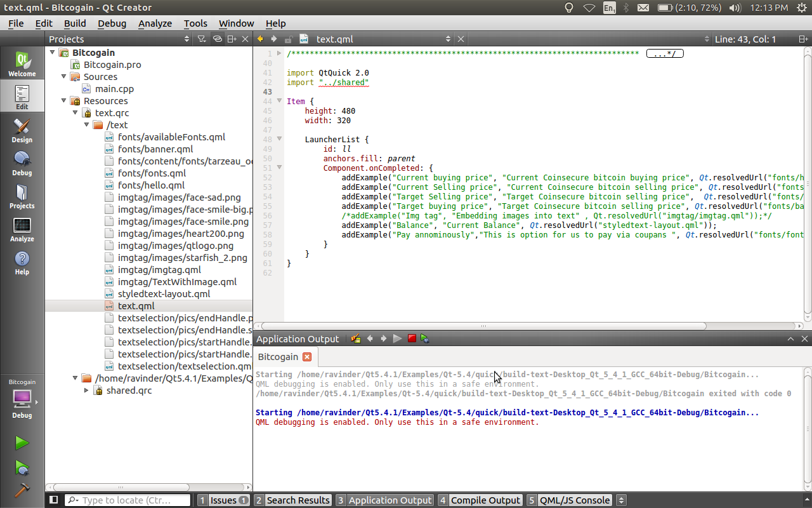Show the Compile Output pane
Viewport: 812px width, 508px height.
pyautogui.click(x=480, y=500)
